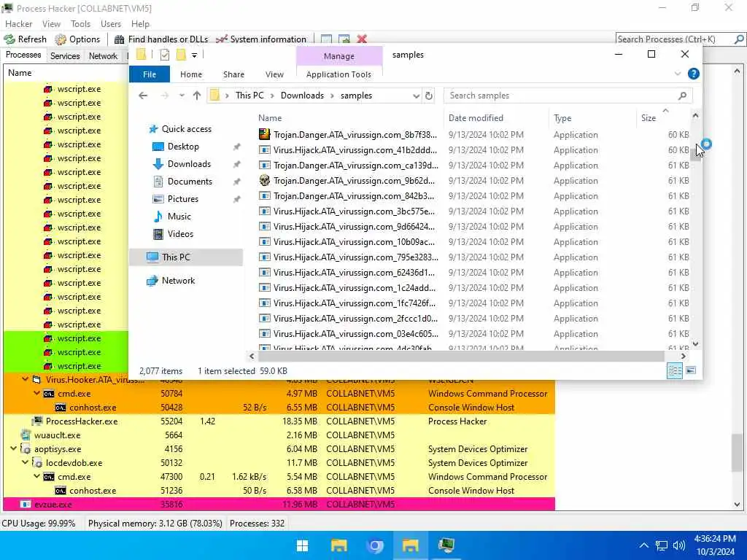
Task: Open Windows Start button on taskbar
Action: 302,545
